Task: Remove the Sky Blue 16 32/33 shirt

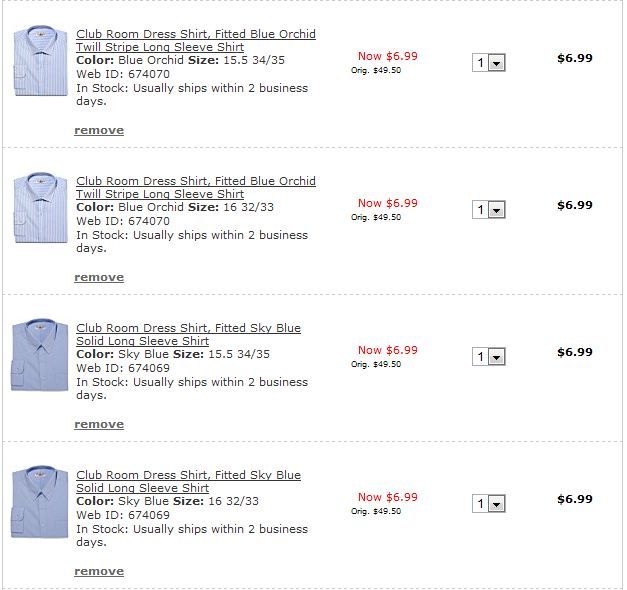Action: click(99, 571)
